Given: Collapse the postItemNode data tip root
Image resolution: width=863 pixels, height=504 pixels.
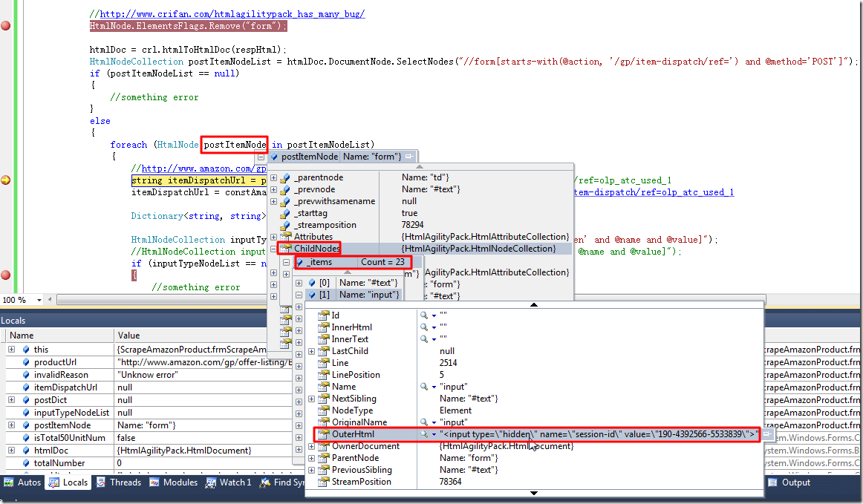Looking at the screenshot, I should click(x=261, y=157).
